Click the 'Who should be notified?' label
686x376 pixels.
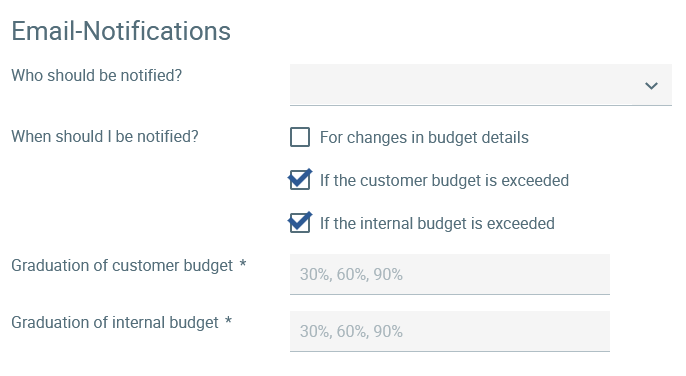pyautogui.click(x=96, y=75)
